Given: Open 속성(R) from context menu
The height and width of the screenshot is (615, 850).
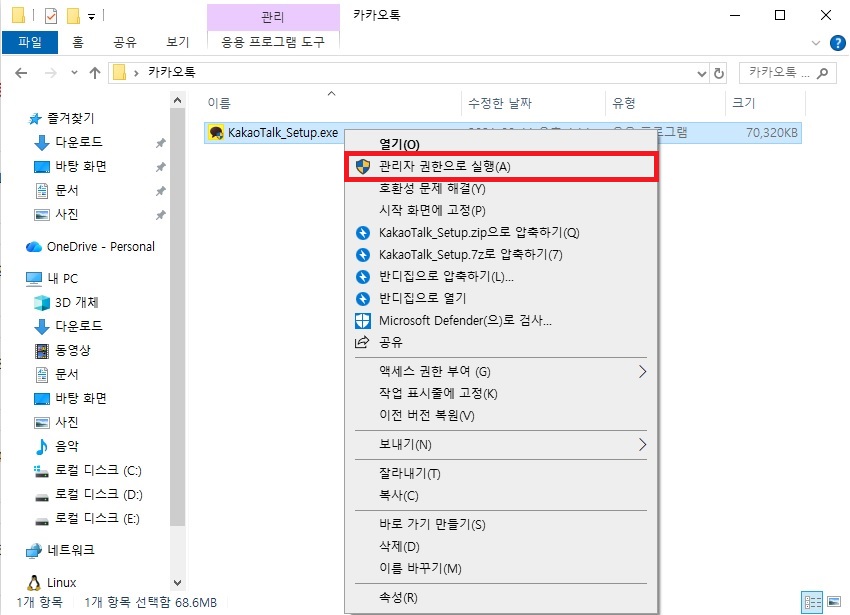Looking at the screenshot, I should click(x=501, y=598).
